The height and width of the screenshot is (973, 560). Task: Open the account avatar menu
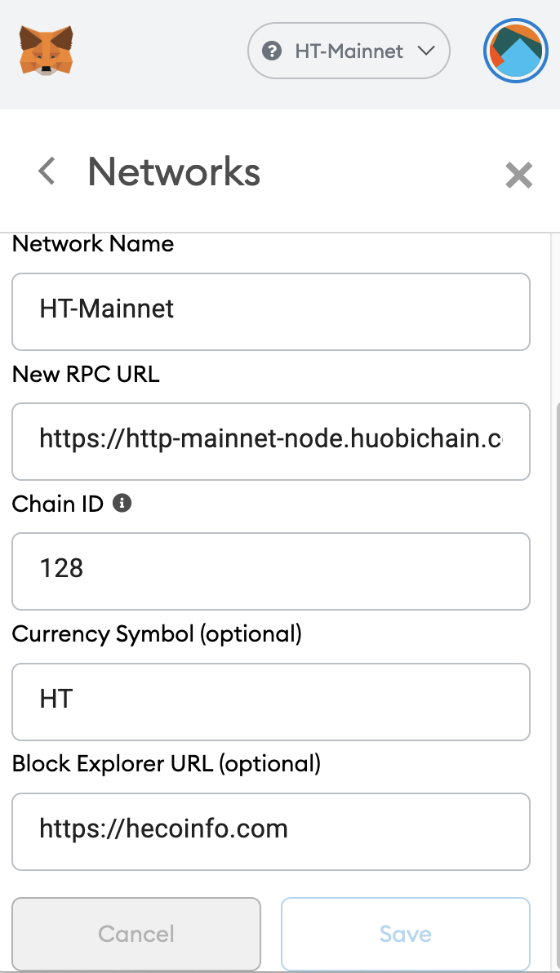[515, 51]
